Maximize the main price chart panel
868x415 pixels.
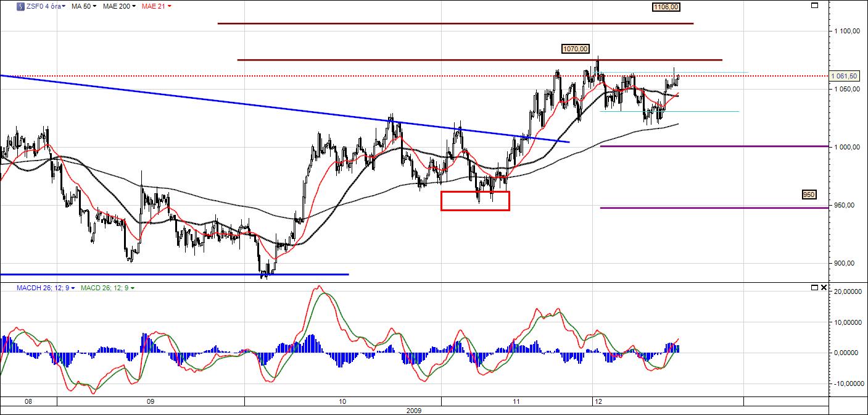(x=814, y=6)
